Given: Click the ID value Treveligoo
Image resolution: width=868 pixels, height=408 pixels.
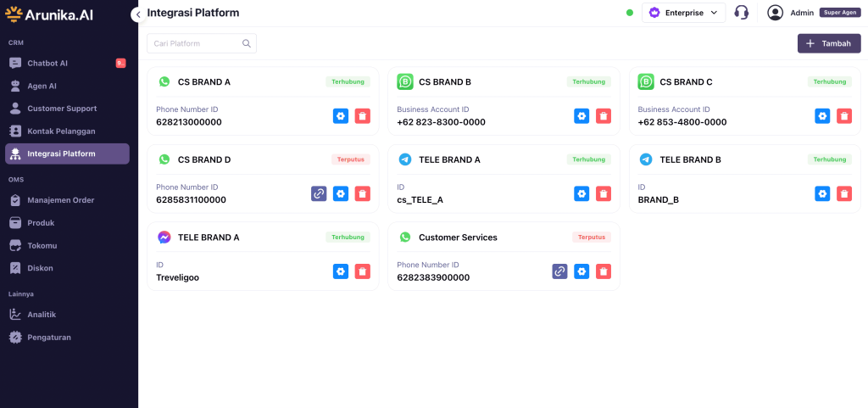Looking at the screenshot, I should [178, 277].
